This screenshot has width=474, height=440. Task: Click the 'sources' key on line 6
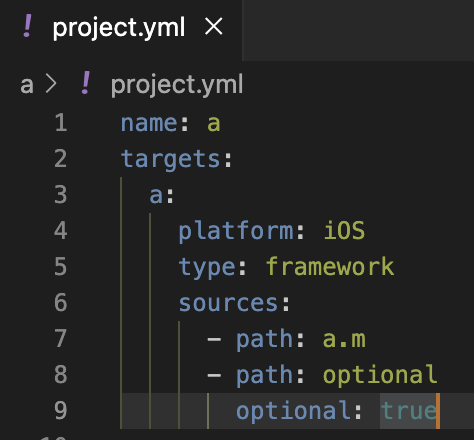tap(228, 303)
